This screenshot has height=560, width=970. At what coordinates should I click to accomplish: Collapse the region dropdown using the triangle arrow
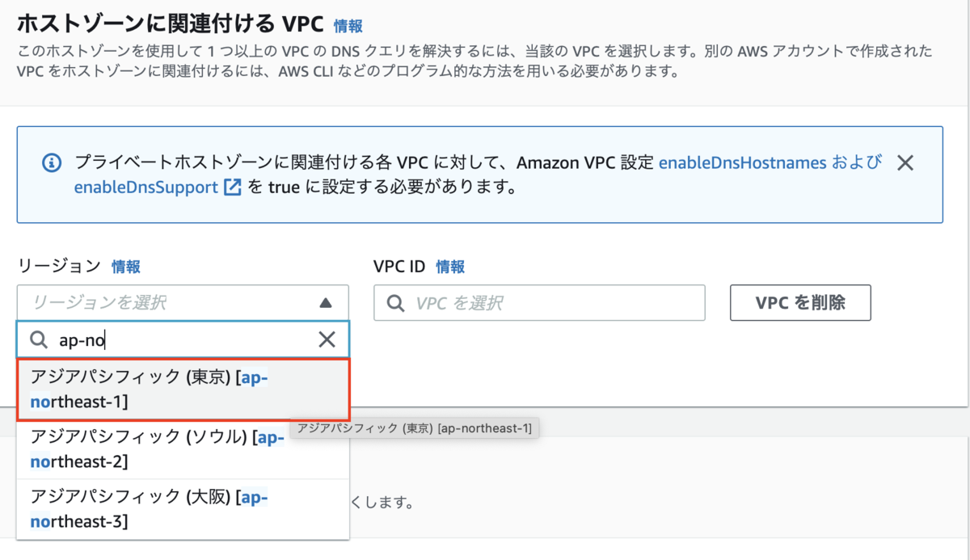tap(325, 303)
